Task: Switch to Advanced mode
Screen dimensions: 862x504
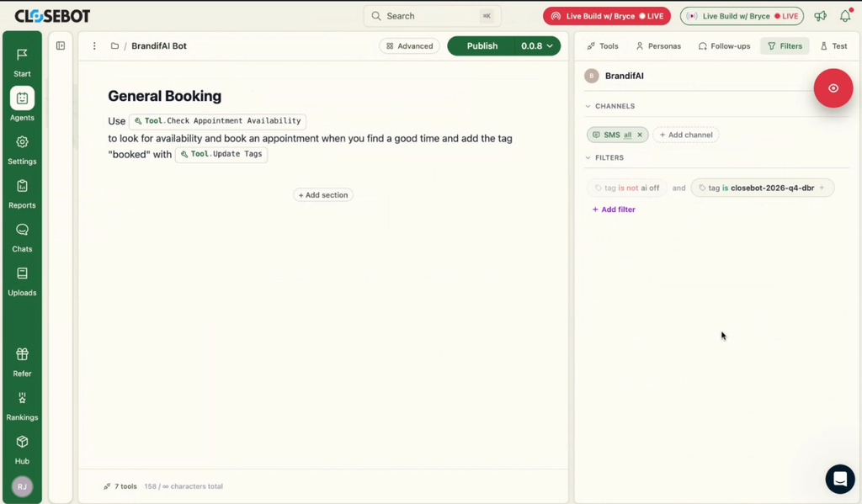Action: click(410, 46)
